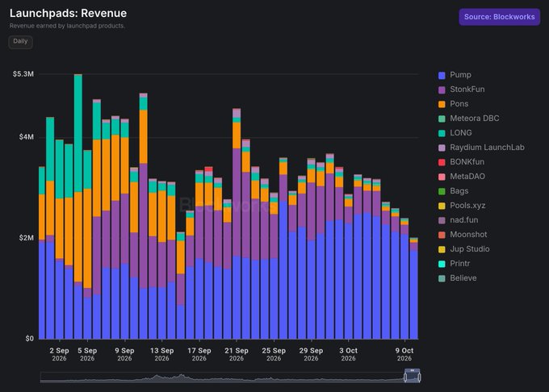Click the $2M axis label
This screenshot has width=549, height=392.
tap(27, 238)
